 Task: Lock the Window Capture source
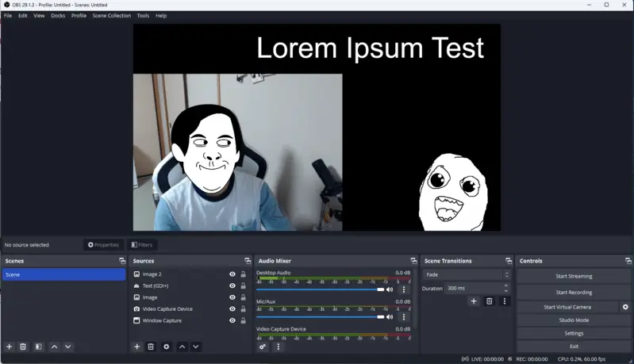pyautogui.click(x=244, y=320)
